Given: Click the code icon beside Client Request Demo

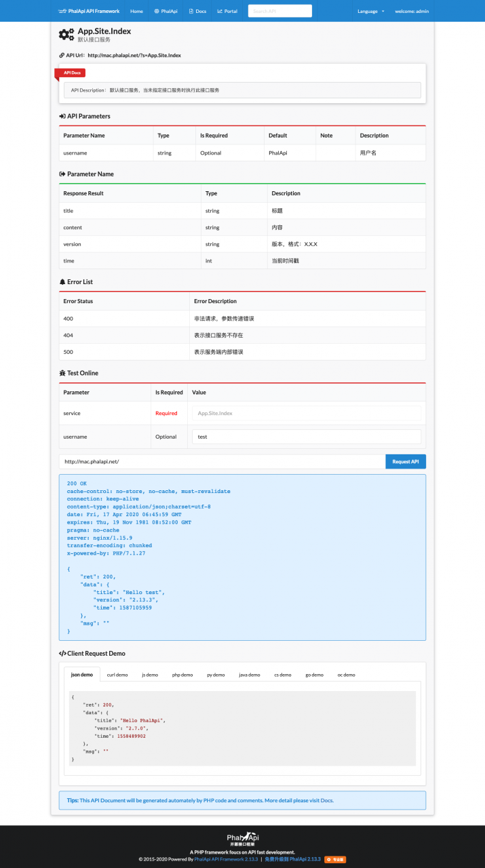Looking at the screenshot, I should click(62, 654).
